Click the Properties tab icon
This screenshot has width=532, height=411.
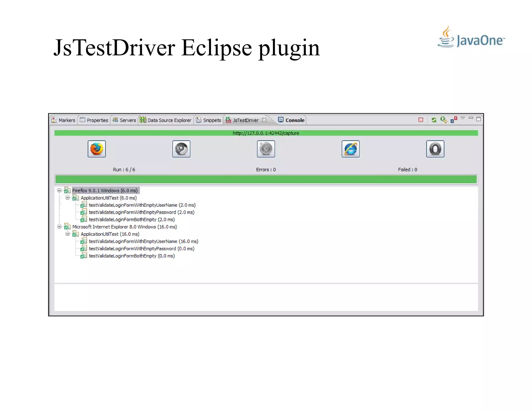(x=82, y=120)
